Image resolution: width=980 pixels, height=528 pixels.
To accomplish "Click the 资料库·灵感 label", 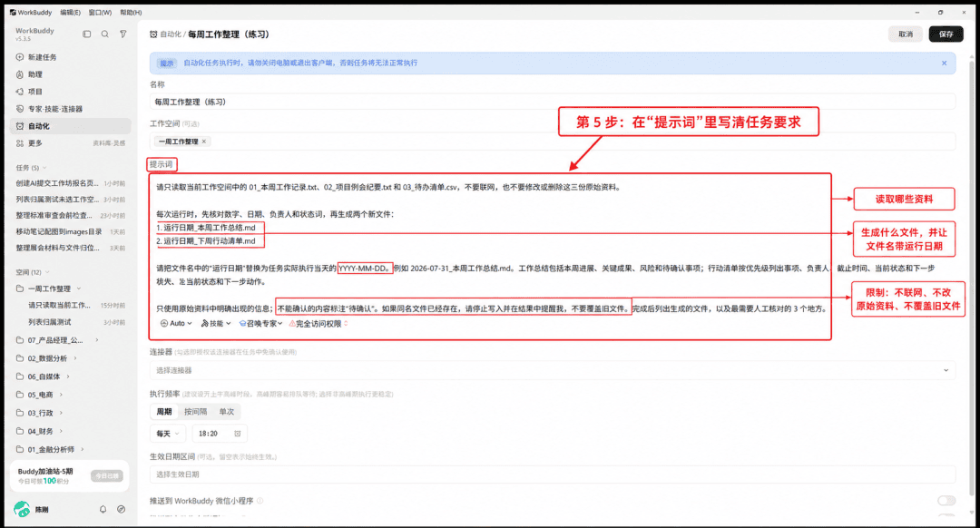I will 109,143.
